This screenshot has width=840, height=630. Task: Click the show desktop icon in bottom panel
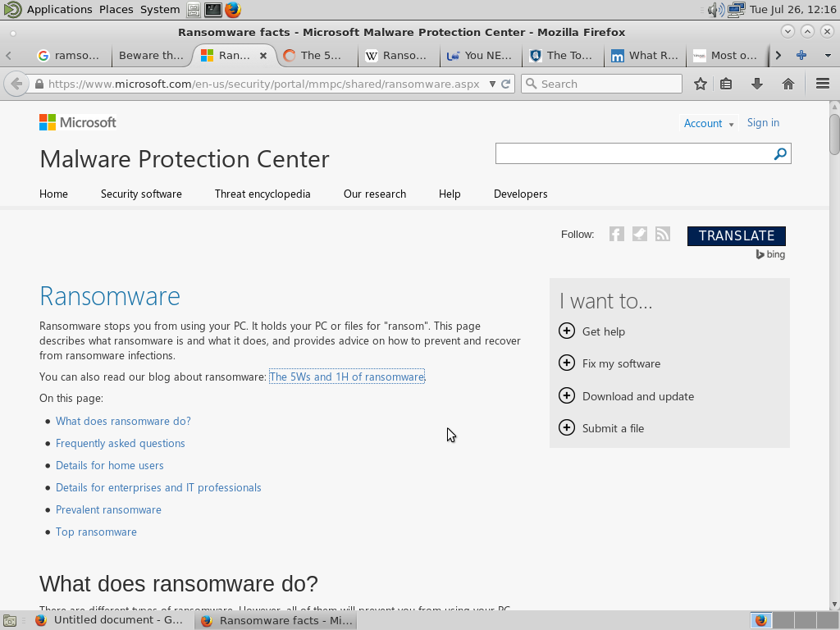pyautogui.click(x=10, y=620)
